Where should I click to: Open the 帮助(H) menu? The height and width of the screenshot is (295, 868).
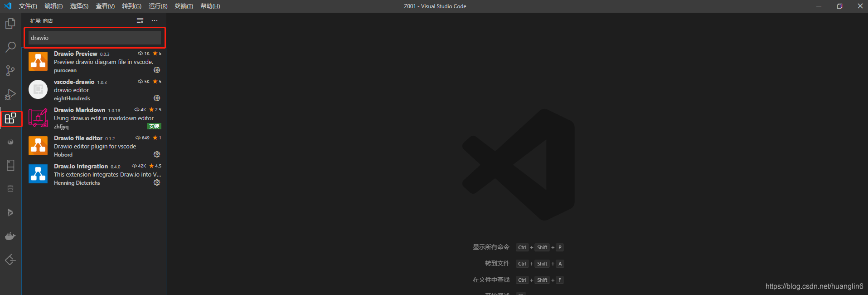[210, 6]
